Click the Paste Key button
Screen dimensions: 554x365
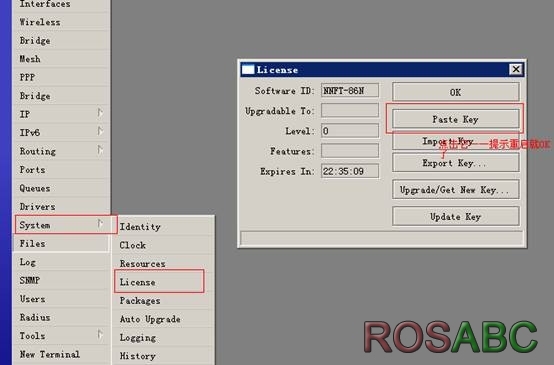click(455, 119)
